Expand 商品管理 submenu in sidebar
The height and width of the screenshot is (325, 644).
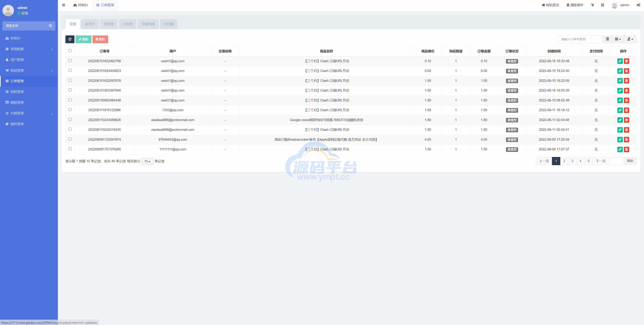click(29, 70)
